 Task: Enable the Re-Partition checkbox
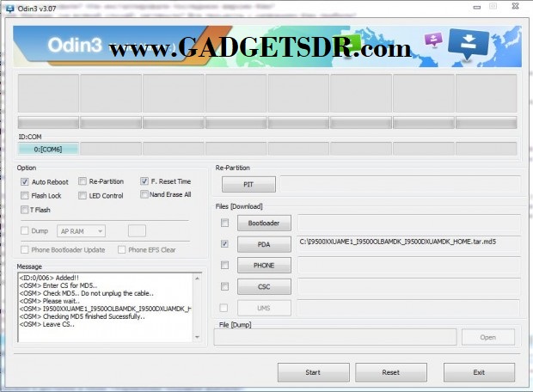[x=83, y=181]
